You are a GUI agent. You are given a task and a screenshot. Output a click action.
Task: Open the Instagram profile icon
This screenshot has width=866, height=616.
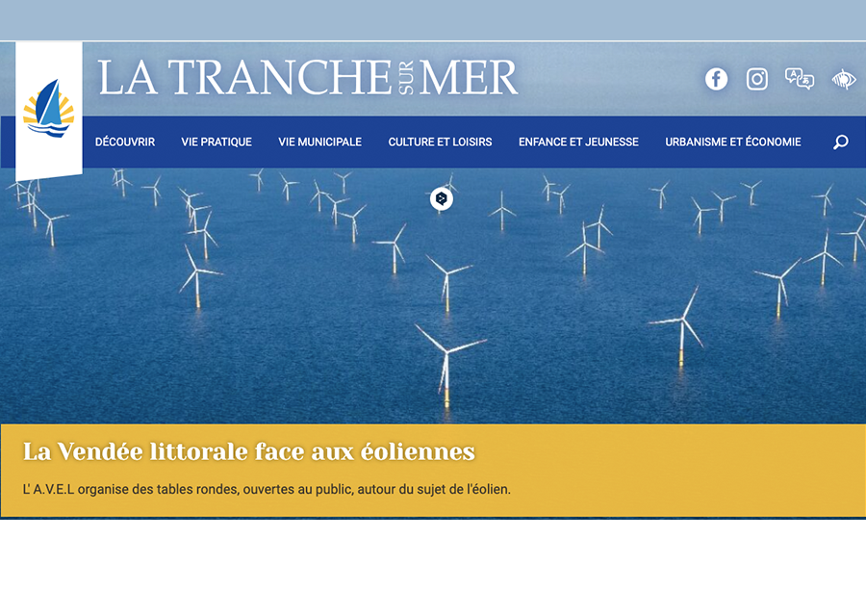coord(756,79)
